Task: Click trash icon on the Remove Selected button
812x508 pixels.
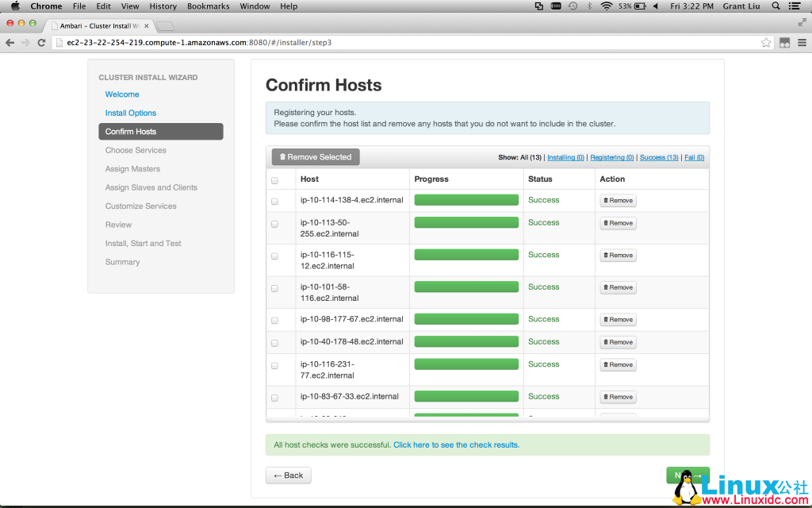Action: (x=284, y=156)
